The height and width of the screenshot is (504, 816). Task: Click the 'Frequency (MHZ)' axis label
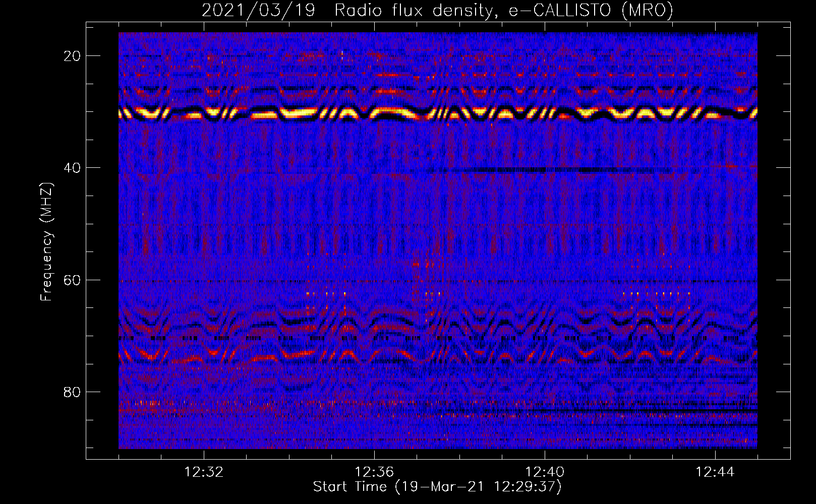coord(46,241)
